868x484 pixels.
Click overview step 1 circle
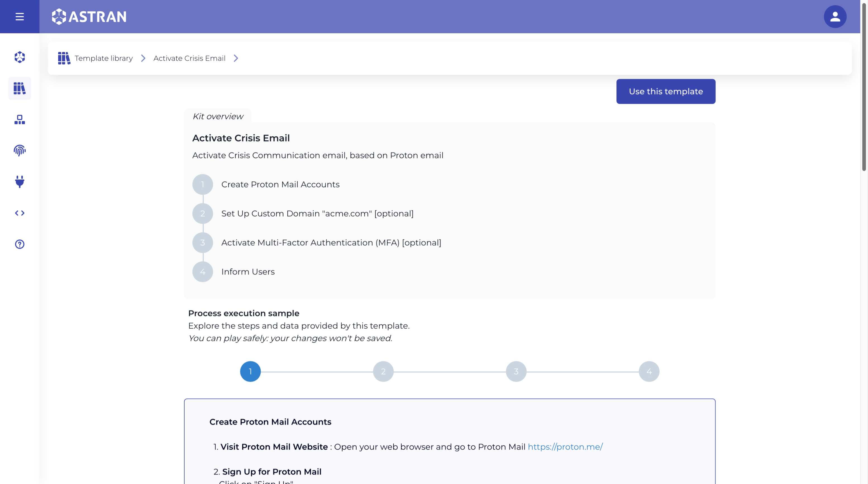202,184
